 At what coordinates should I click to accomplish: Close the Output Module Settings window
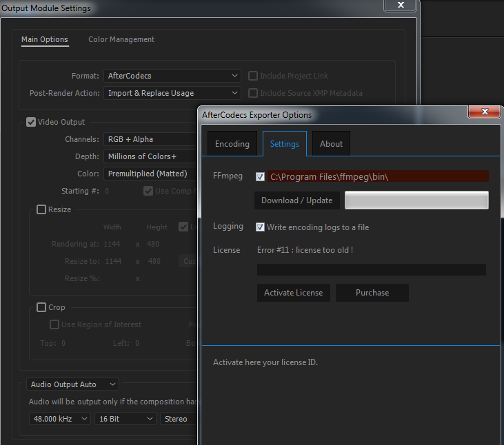(x=401, y=5)
